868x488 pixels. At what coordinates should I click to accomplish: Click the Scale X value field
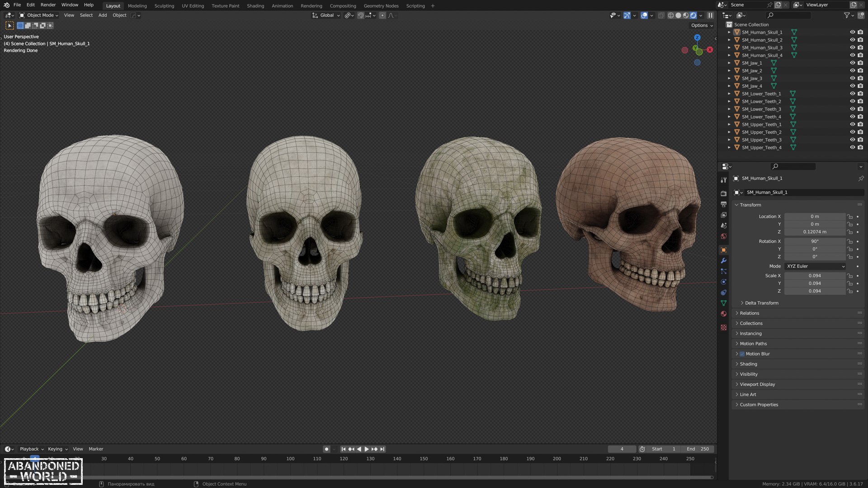[815, 276]
